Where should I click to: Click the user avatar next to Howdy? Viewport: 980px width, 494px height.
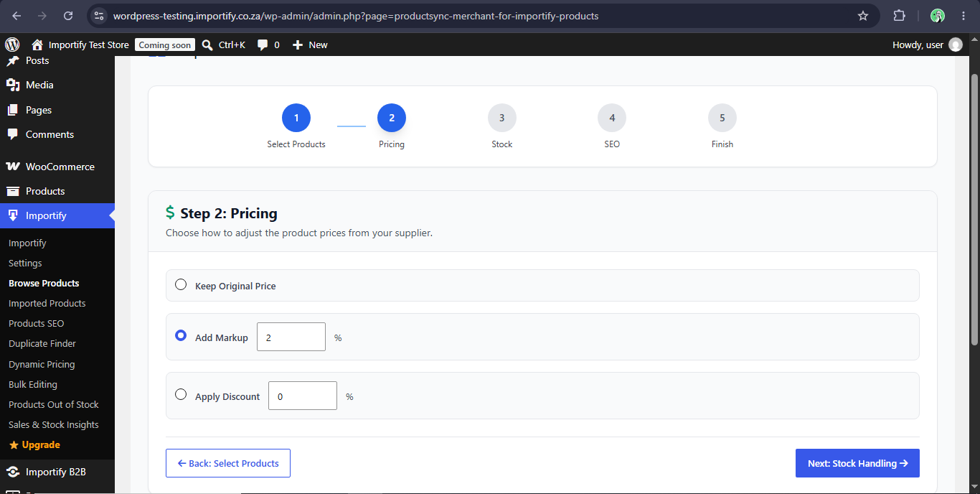[956, 45]
